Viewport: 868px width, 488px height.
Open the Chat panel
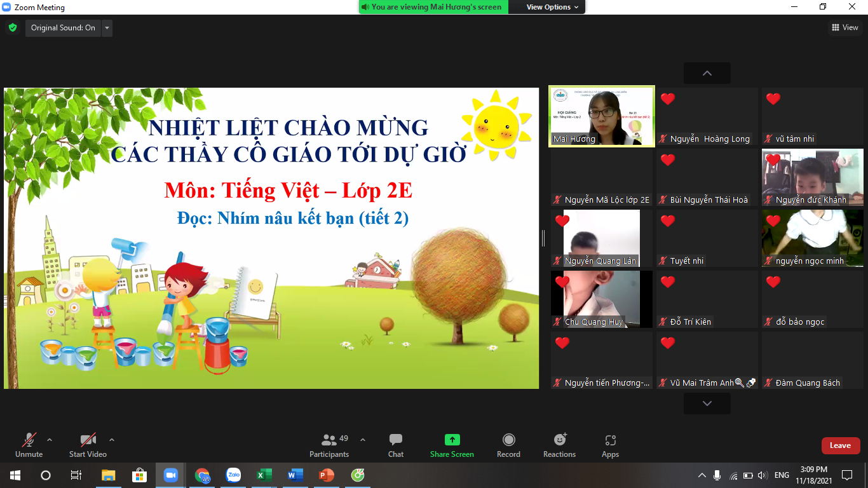[395, 445]
